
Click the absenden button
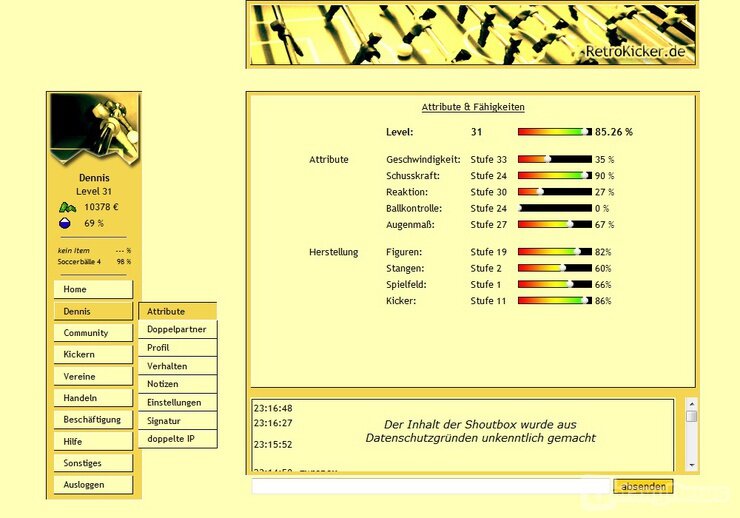pyautogui.click(x=643, y=486)
